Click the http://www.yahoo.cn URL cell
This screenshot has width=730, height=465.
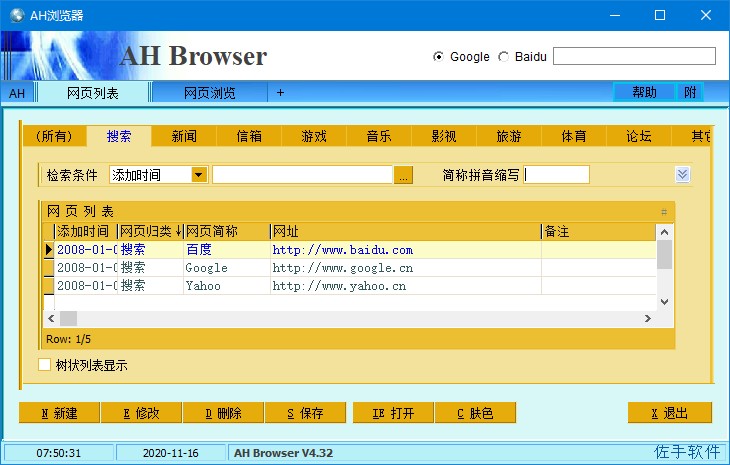click(x=405, y=286)
